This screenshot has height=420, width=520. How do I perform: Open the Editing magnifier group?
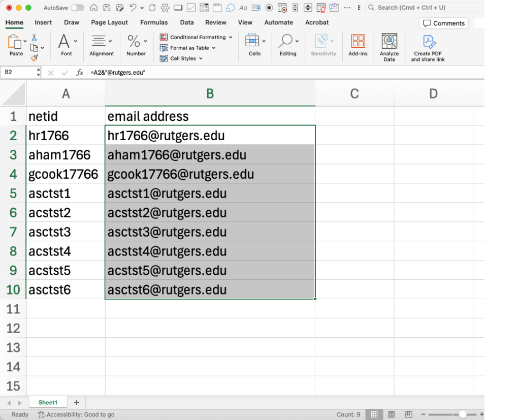(x=288, y=45)
